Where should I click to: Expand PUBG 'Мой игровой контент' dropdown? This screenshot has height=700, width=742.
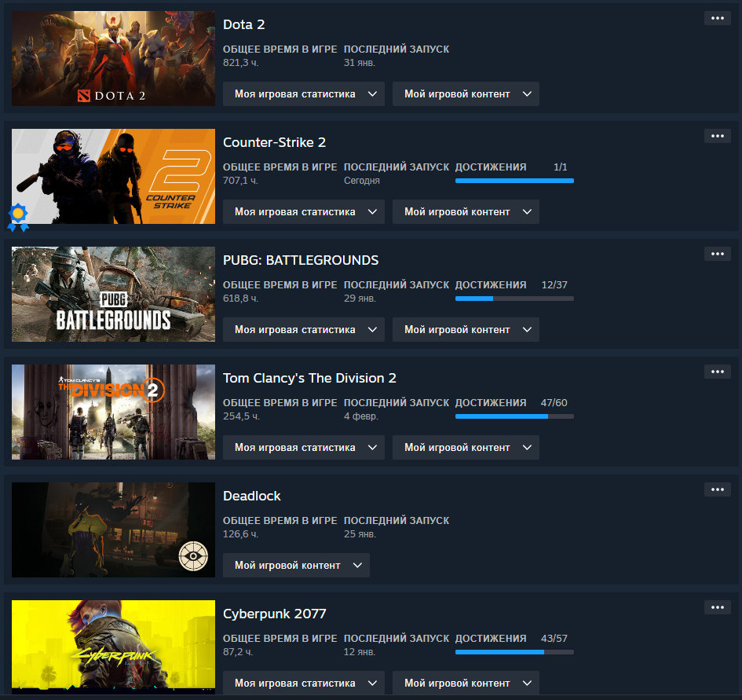pyautogui.click(x=466, y=330)
